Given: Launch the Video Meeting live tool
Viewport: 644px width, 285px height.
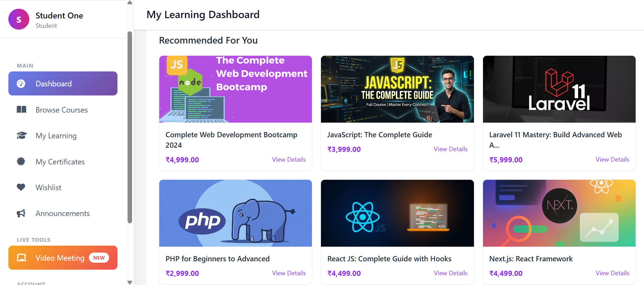Looking at the screenshot, I should (63, 258).
